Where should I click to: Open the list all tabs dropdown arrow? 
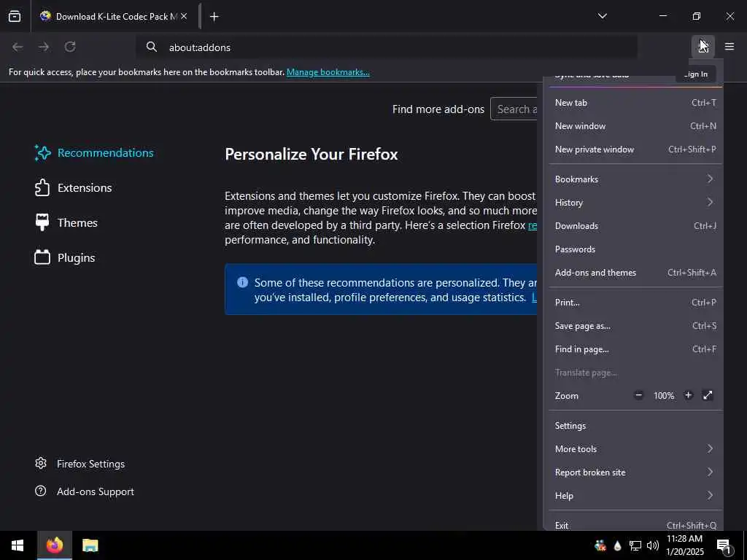(x=602, y=16)
